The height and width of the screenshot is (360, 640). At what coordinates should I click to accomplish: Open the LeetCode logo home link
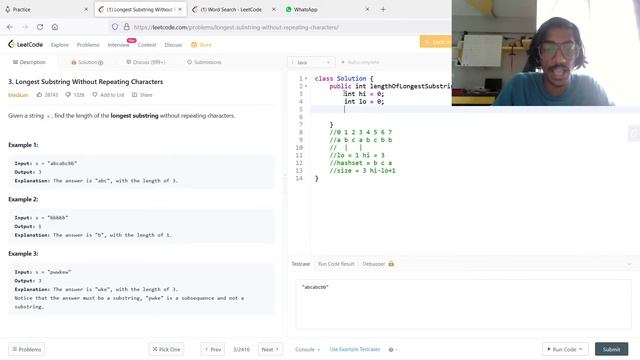click(25, 44)
